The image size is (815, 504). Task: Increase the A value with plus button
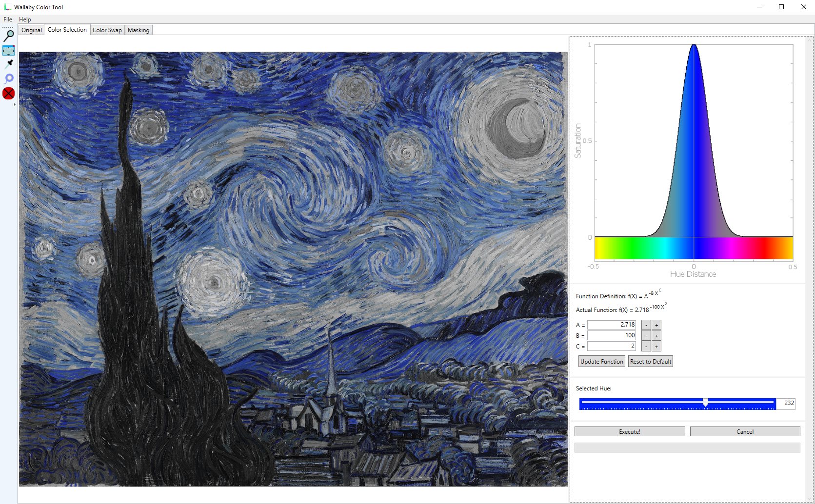pos(656,325)
